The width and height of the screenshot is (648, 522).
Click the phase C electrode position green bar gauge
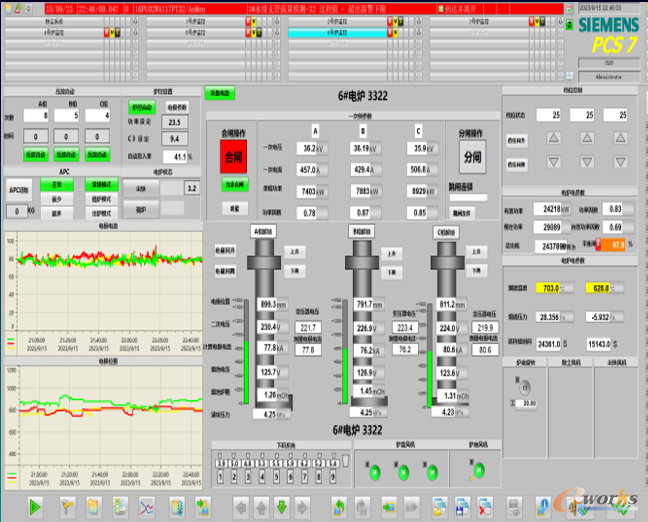click(429, 355)
